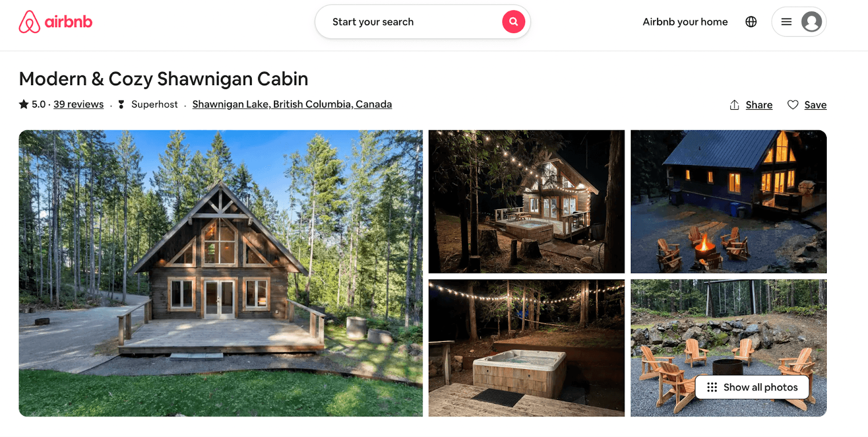868x437 pixels.
Task: Click the grid dots icon on Show all photos
Action: (x=712, y=387)
